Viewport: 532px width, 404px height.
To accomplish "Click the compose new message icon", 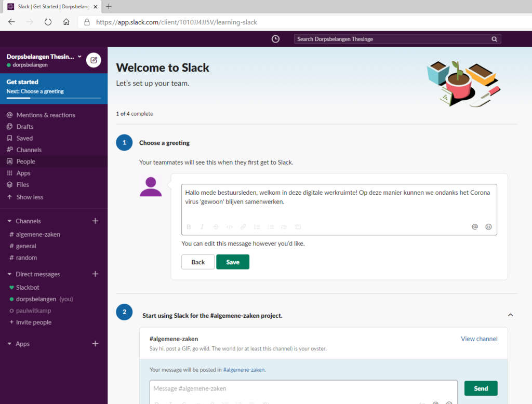I will click(x=94, y=60).
